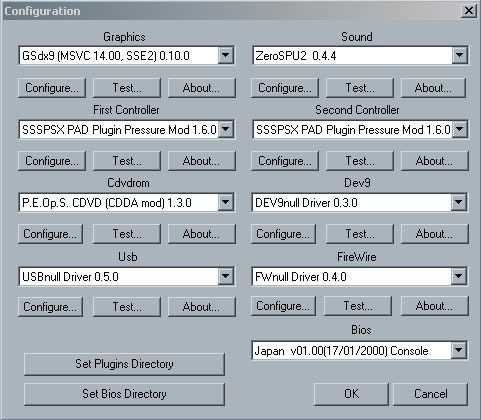This screenshot has height=420, width=481.
Task: Expand the Graphics plugin dropdown arrow
Action: tap(226, 55)
